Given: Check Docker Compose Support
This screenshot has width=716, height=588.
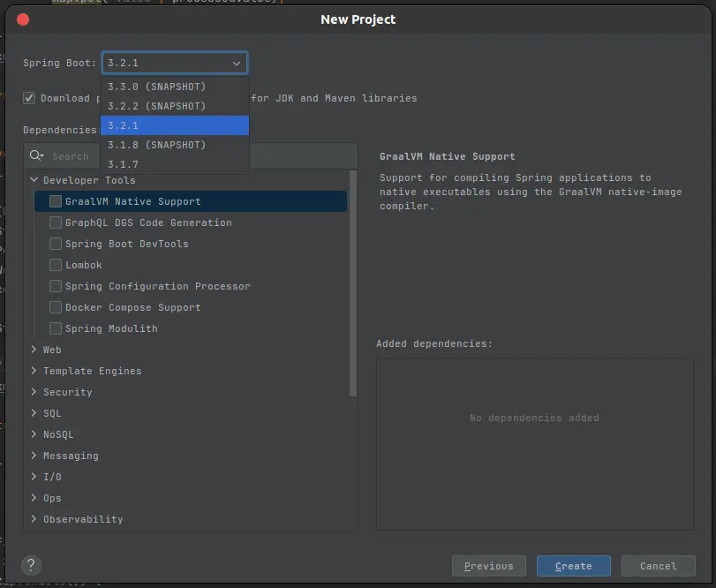Looking at the screenshot, I should point(56,307).
